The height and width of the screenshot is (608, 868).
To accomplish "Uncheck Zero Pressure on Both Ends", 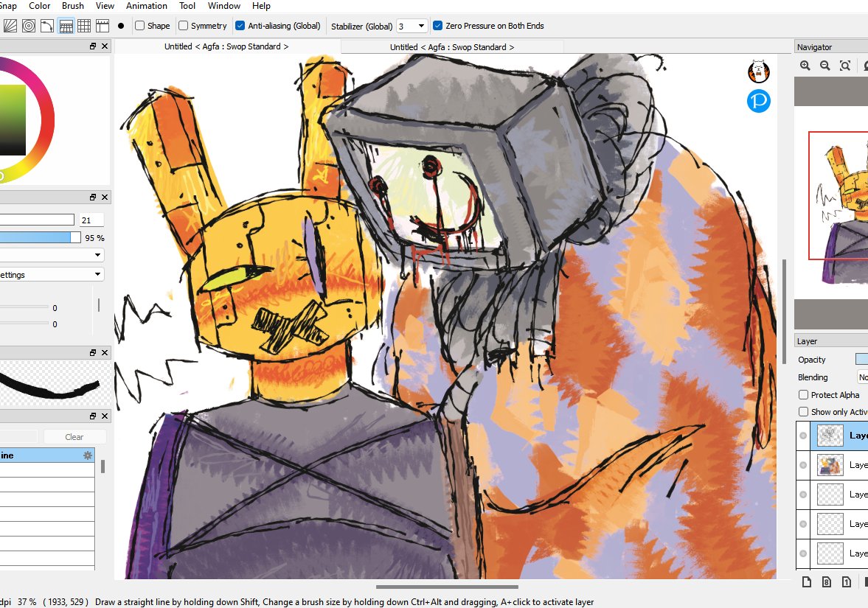I will (x=438, y=26).
